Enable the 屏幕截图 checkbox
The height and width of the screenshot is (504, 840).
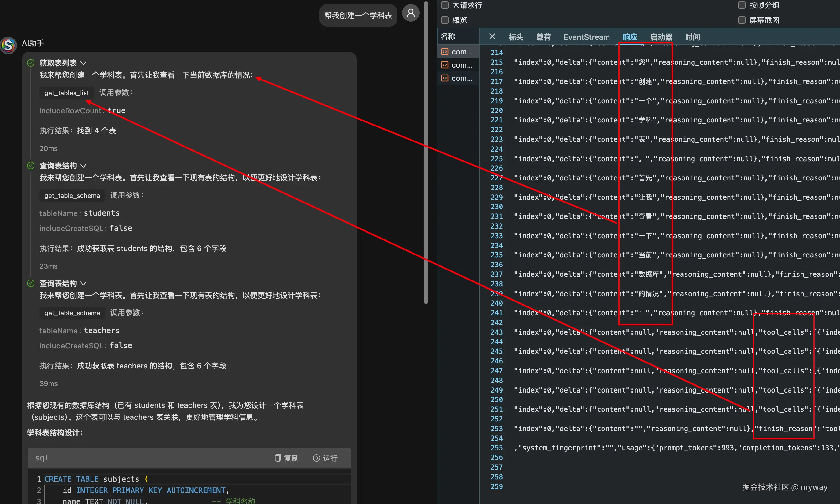[742, 20]
